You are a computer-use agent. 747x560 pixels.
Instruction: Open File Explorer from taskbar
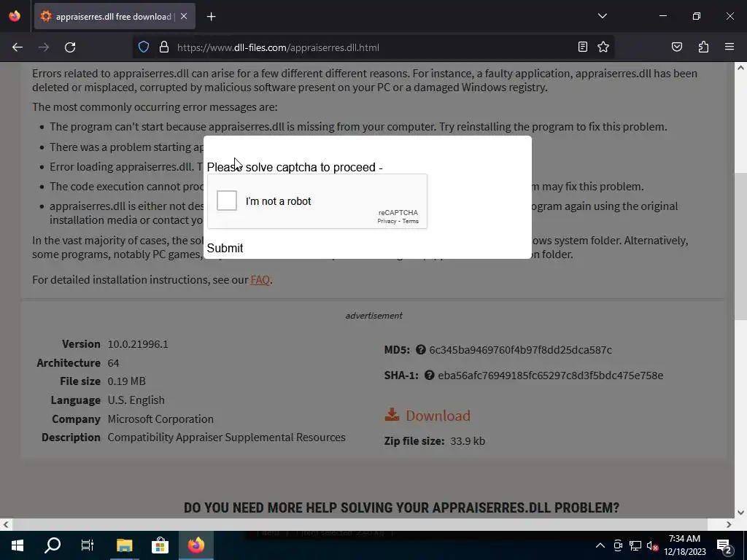click(x=124, y=545)
